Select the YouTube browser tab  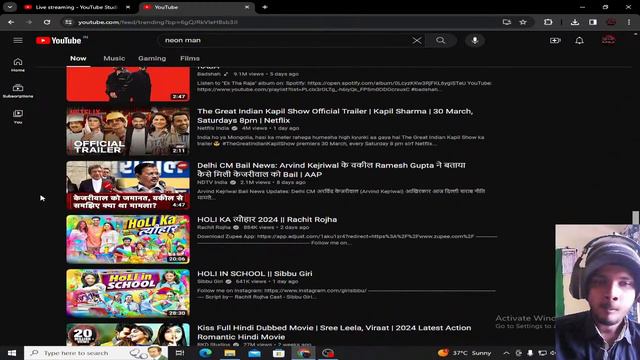[x=197, y=7]
